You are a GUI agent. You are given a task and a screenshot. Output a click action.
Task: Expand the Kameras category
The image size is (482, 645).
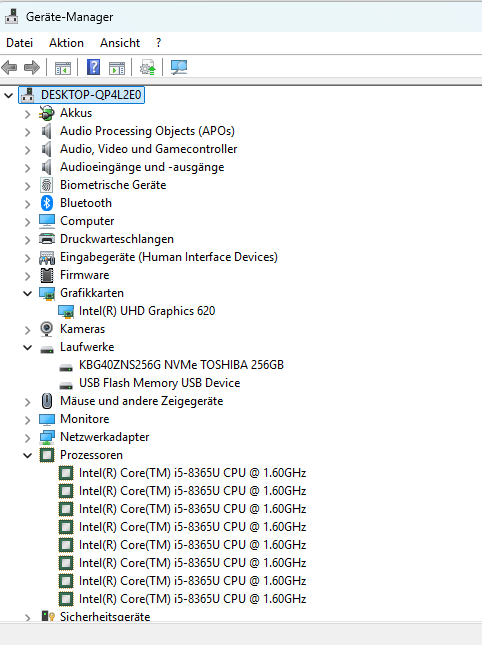click(x=27, y=330)
